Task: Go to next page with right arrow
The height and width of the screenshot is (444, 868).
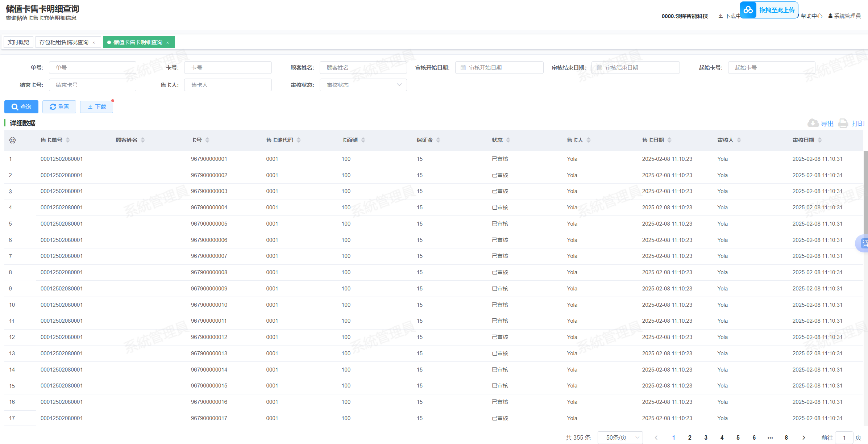Action: tap(803, 437)
